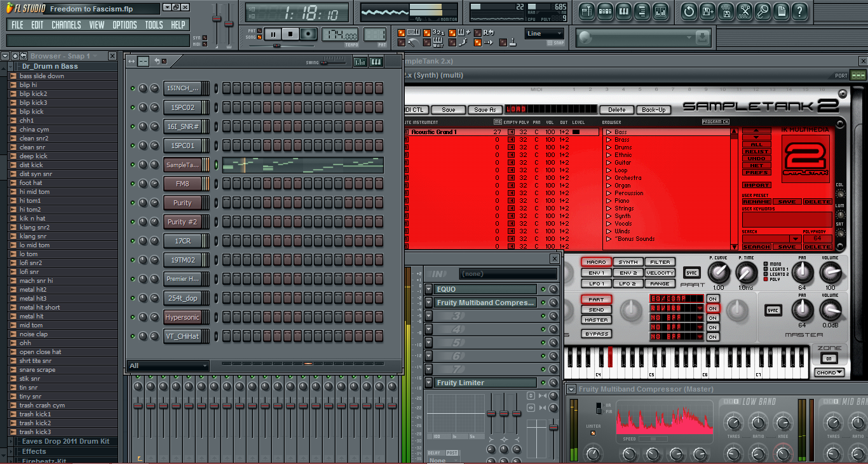Open the one-click audio recording tool icon

click(x=744, y=11)
